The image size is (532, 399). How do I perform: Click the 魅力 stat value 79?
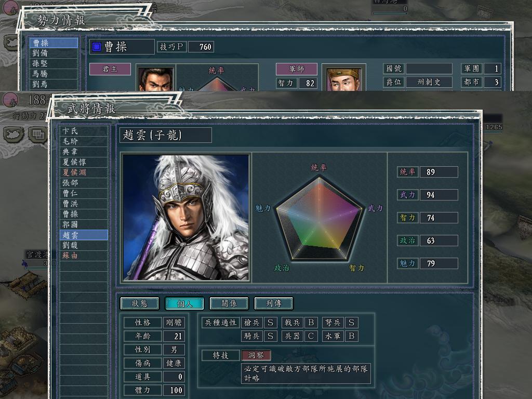click(x=438, y=263)
